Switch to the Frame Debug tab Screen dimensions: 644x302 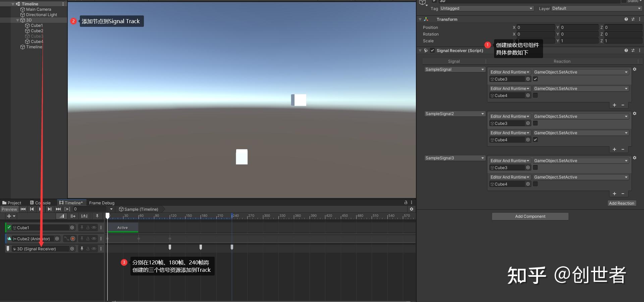point(101,203)
